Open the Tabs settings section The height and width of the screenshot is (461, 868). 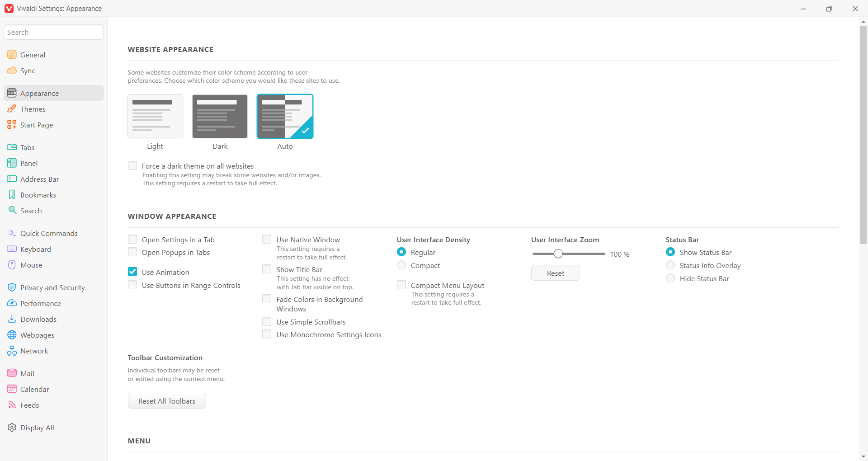27,147
